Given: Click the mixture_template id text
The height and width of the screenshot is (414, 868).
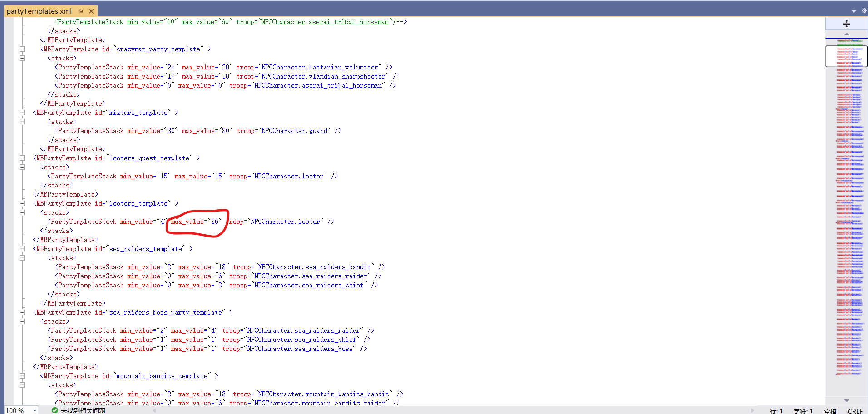Looking at the screenshot, I should pyautogui.click(x=138, y=113).
